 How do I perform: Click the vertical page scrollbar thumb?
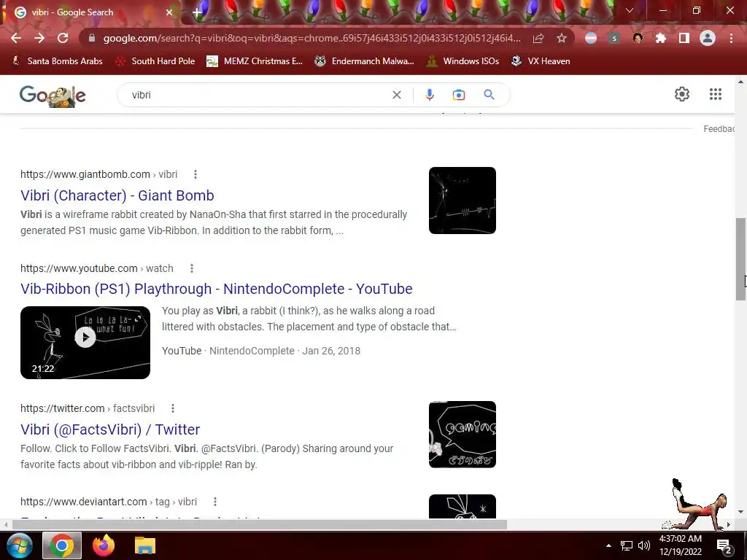coord(740,259)
